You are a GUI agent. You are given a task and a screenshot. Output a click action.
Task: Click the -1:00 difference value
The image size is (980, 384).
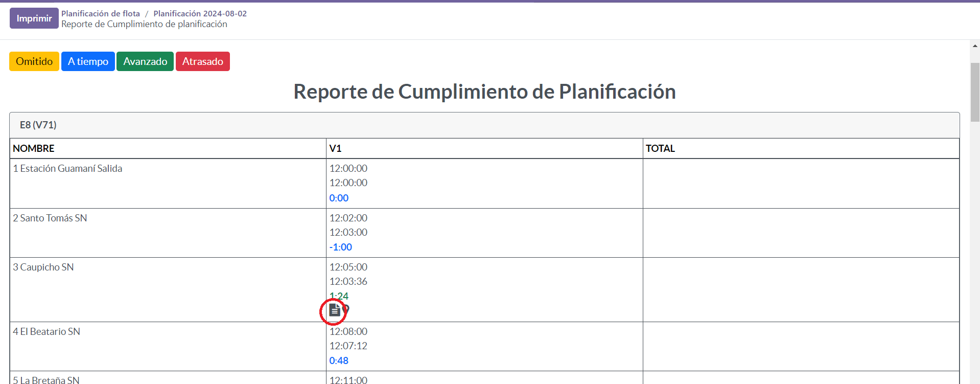(341, 247)
